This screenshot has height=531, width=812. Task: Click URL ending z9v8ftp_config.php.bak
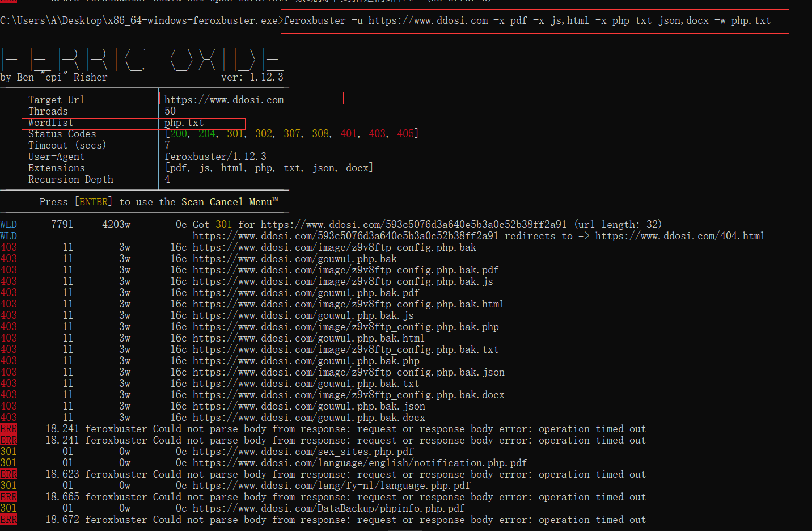[334, 247]
